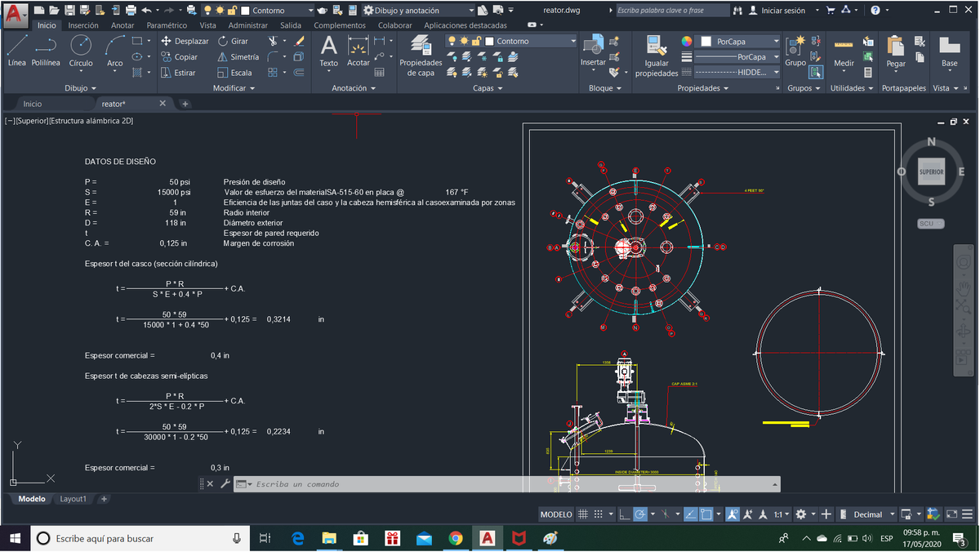Click the erase tool icon in Modificar panel
This screenshot has height=552, width=980.
299,41
